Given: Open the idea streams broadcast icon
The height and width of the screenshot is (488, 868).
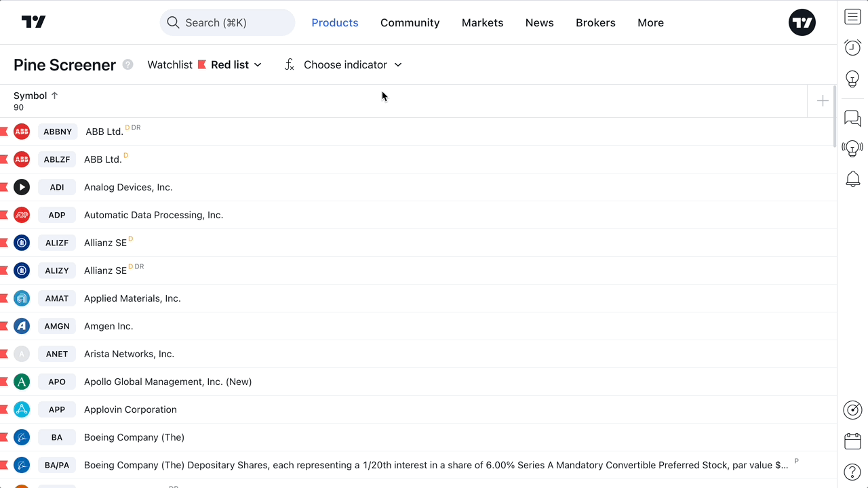Looking at the screenshot, I should [x=852, y=148].
